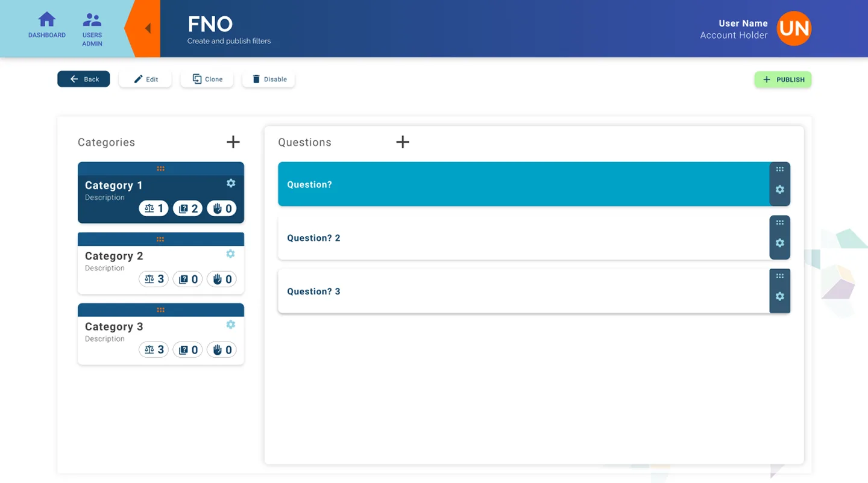
Task: Click the FNO page title
Action: 210,24
